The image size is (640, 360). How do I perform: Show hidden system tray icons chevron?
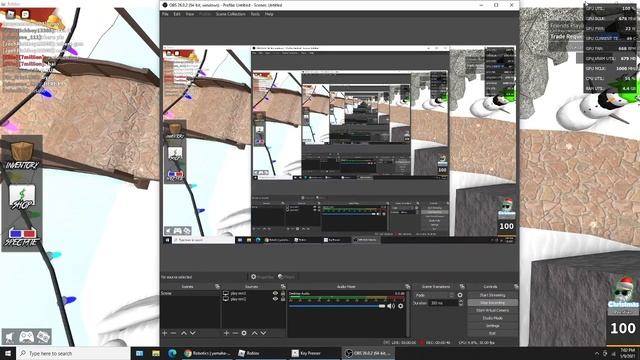point(597,353)
